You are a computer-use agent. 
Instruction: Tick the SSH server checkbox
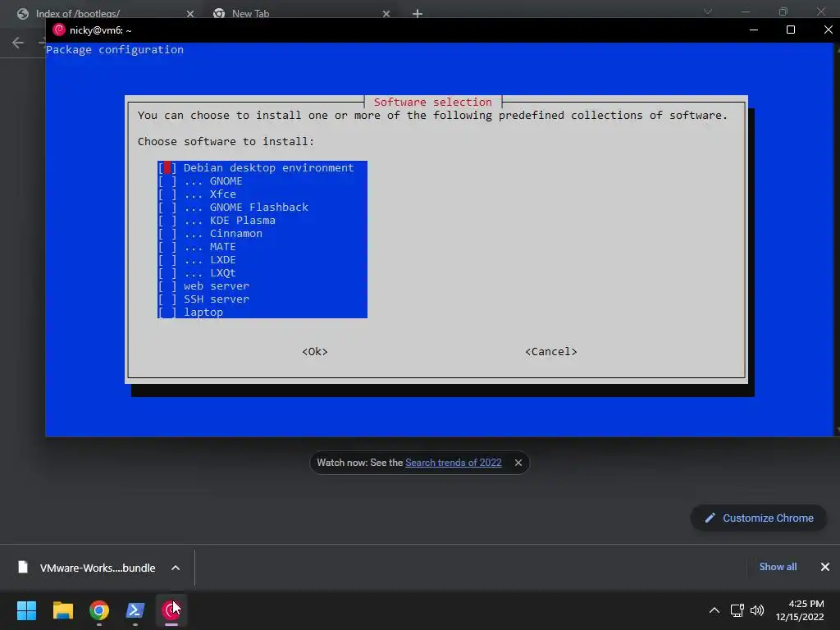[x=167, y=299]
